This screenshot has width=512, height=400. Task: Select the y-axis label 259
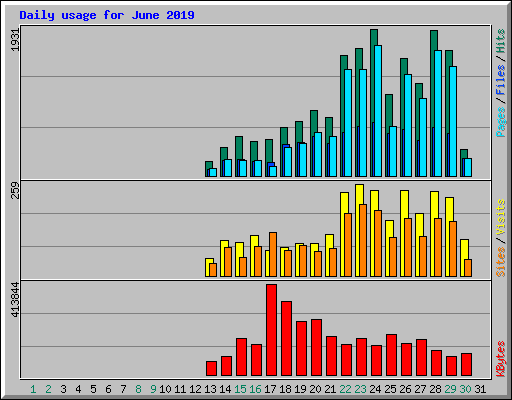[x=16, y=190]
